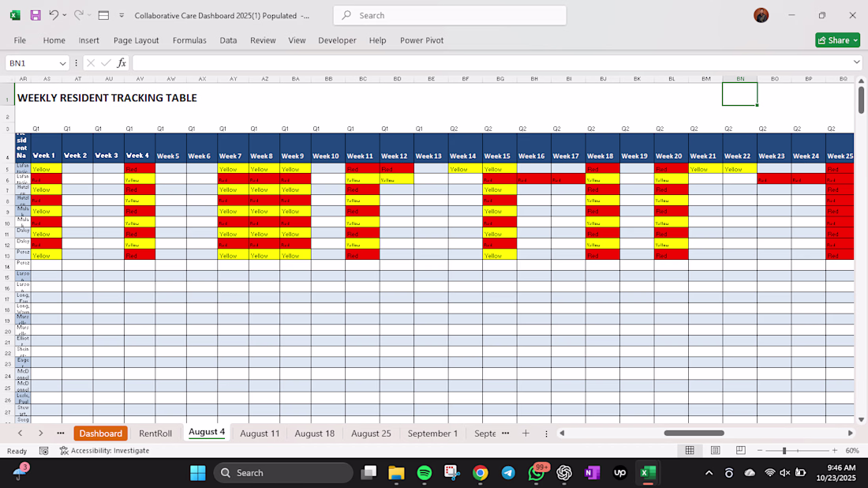The image size is (868, 488).
Task: Open Customize Quick Access Toolbar dropdown
Action: coord(122,16)
